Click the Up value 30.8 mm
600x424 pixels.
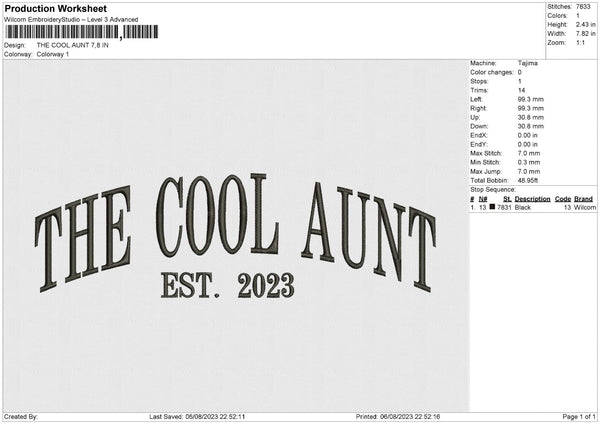[x=530, y=117]
